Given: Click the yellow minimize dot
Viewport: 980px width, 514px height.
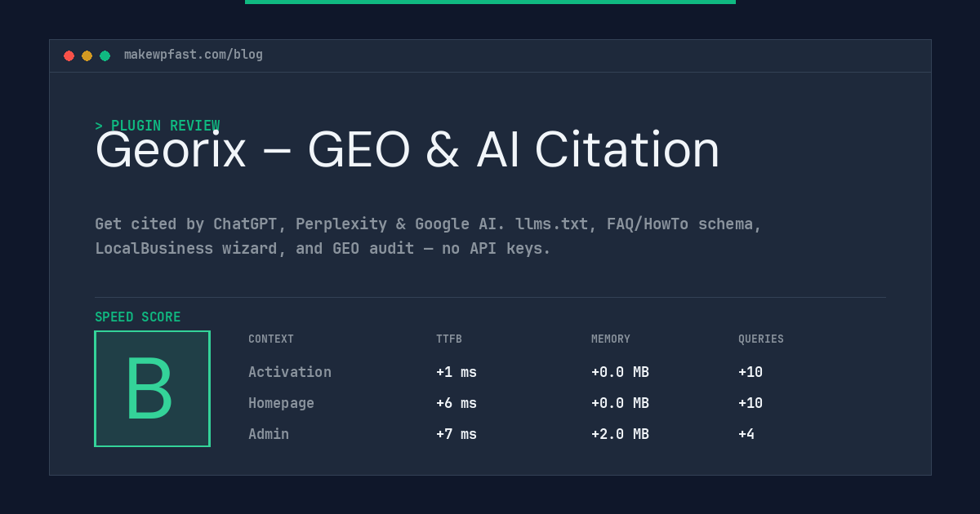Looking at the screenshot, I should click(x=87, y=55).
